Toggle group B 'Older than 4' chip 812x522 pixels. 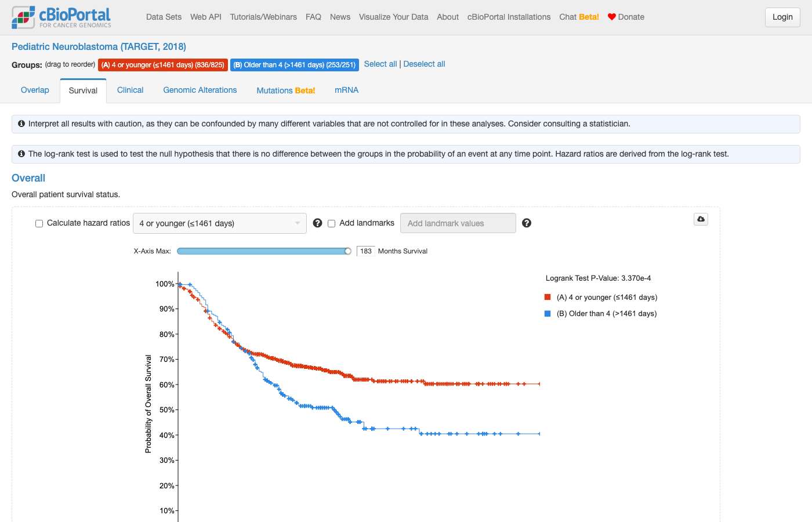295,65
